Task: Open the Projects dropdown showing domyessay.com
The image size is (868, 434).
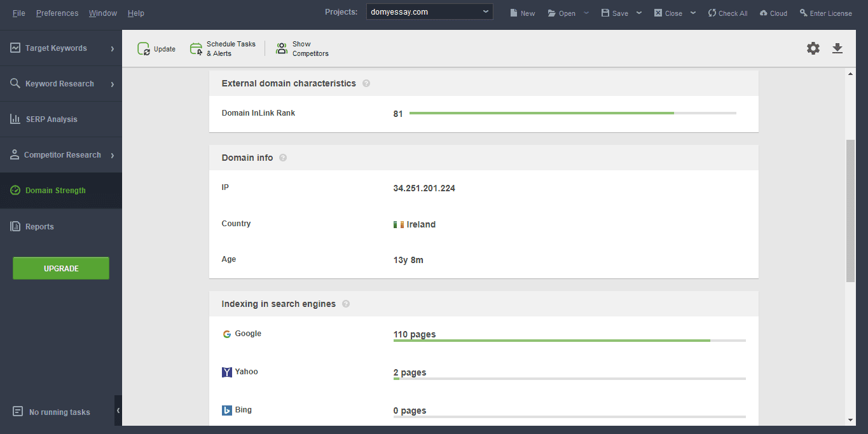Action: tap(429, 11)
